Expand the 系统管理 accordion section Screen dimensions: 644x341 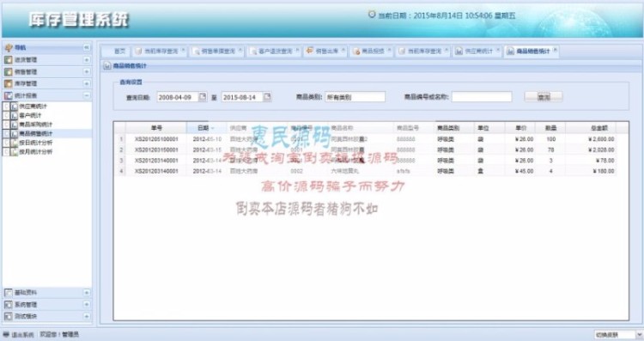[x=86, y=304]
